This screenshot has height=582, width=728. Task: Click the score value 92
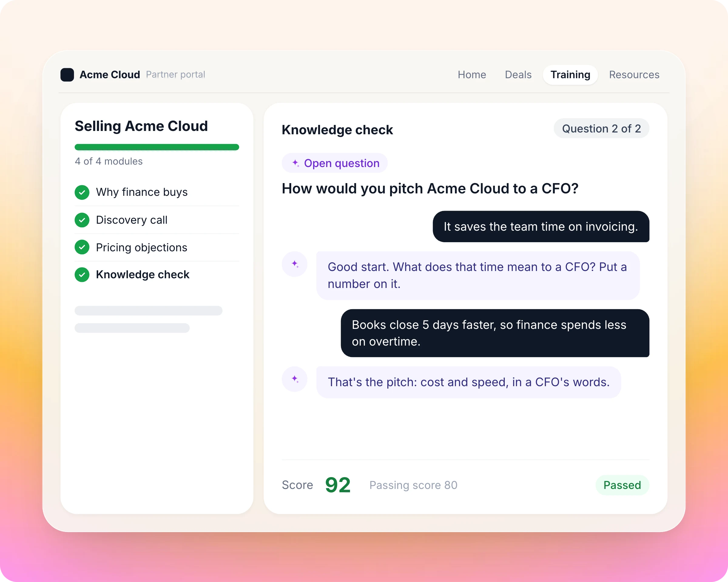pos(338,485)
